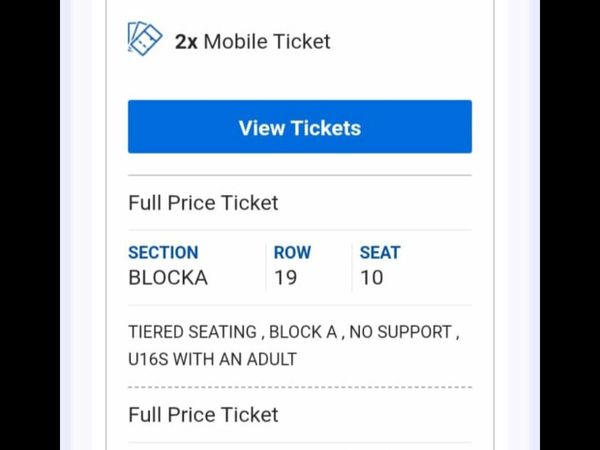Open the second Full Price Ticket heading
Image resolution: width=600 pixels, height=450 pixels.
tap(203, 415)
